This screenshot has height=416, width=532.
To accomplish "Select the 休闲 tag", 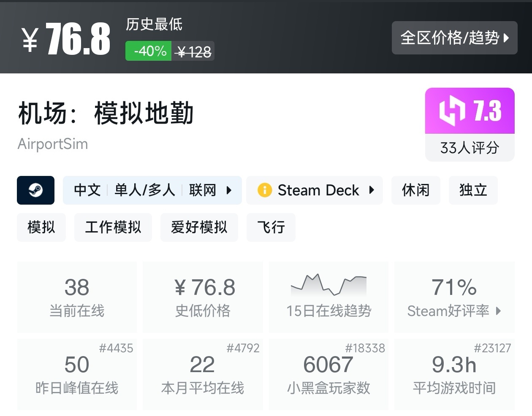I will coord(415,190).
